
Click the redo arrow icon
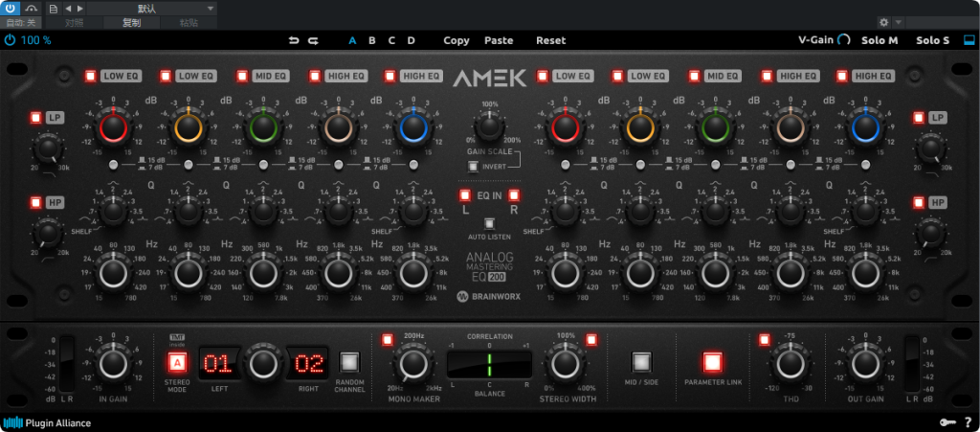pyautogui.click(x=313, y=40)
